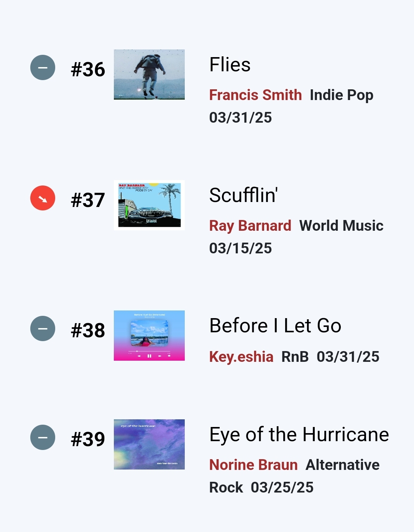Open the song title Scufflin'
The height and width of the screenshot is (532, 414).
coord(243,195)
